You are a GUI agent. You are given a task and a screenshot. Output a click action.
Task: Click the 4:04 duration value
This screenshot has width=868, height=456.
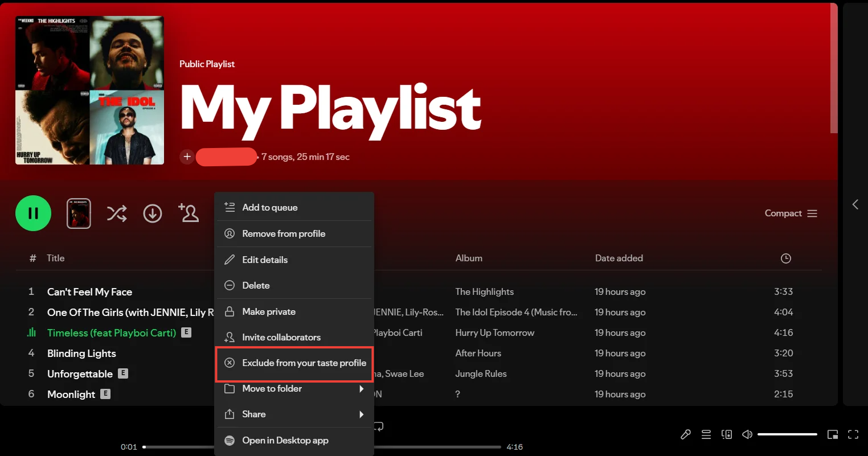point(783,312)
